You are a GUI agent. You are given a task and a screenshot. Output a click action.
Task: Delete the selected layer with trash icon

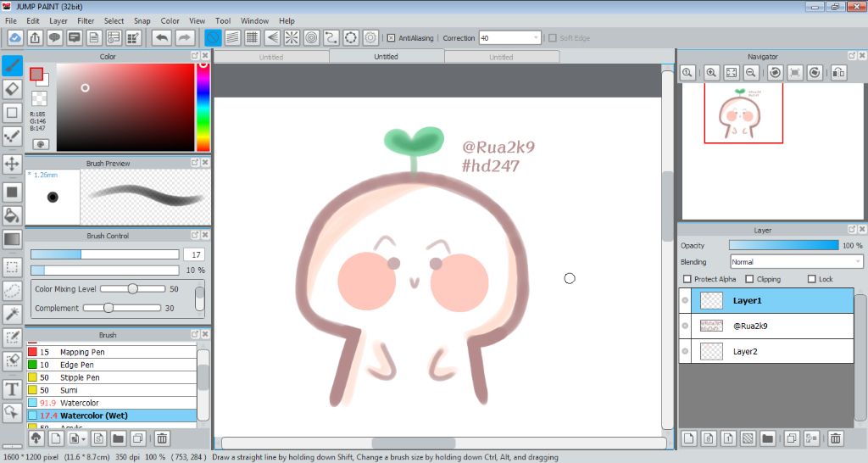point(835,438)
